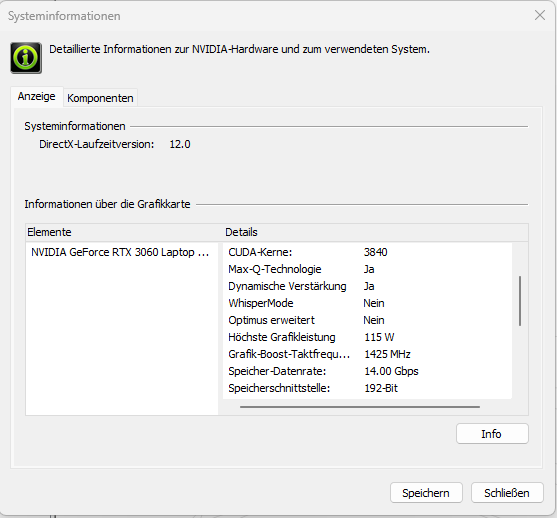Close the Systeminformationen dialog with X
557x518 pixels.
pos(540,15)
